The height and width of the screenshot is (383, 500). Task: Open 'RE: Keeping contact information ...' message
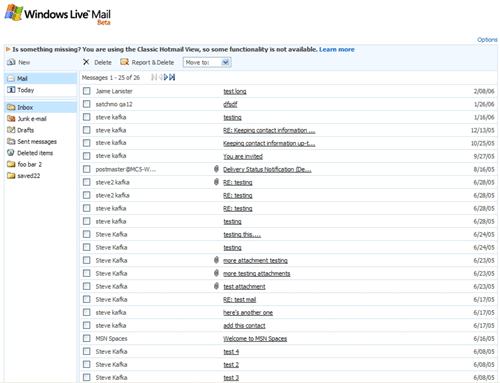click(x=269, y=130)
